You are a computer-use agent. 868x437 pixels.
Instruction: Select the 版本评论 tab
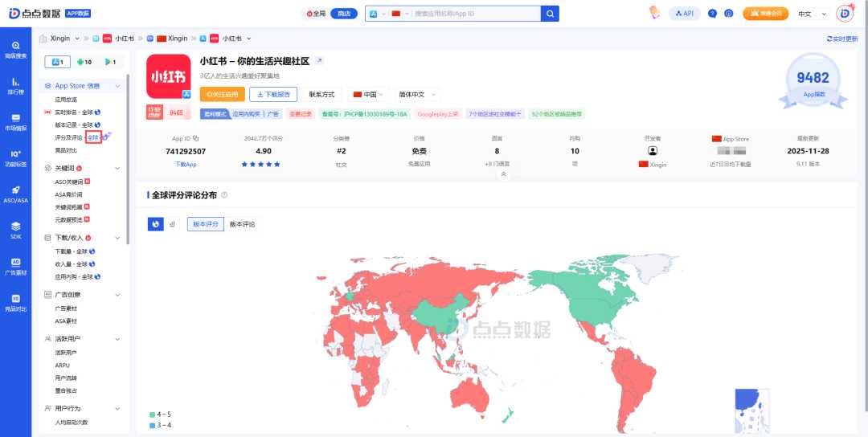click(x=243, y=224)
